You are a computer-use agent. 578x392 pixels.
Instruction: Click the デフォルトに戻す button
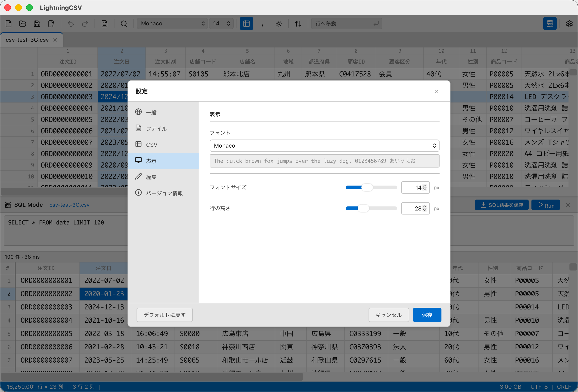click(x=164, y=315)
